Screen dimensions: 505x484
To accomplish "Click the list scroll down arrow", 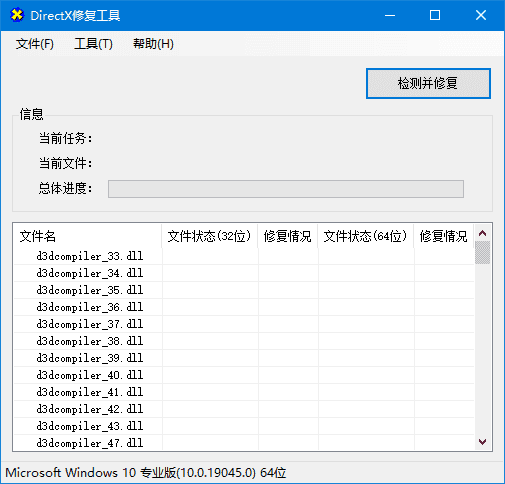I will pos(482,442).
